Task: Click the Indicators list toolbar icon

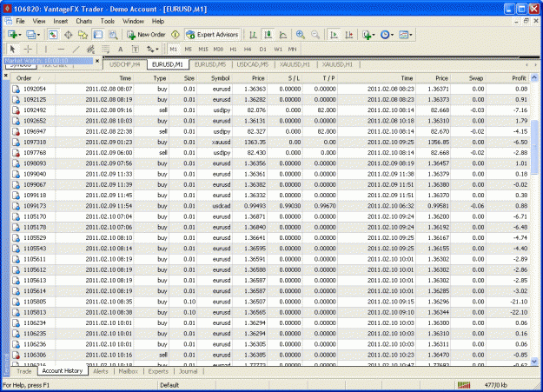Action: [x=367, y=35]
